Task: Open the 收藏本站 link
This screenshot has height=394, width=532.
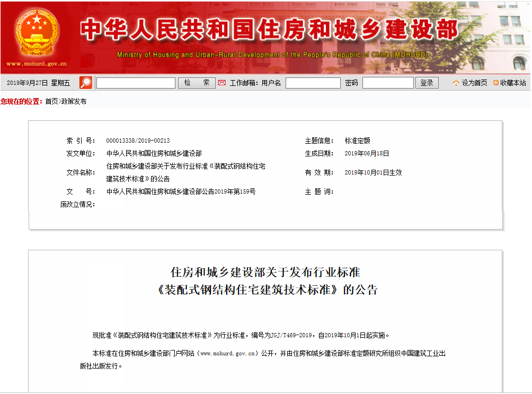Action: (514, 82)
